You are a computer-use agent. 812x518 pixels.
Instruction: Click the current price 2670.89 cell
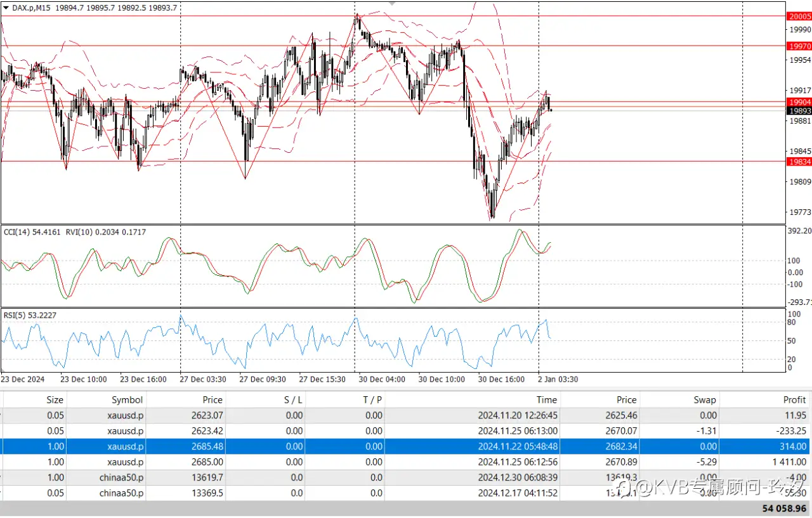point(621,462)
